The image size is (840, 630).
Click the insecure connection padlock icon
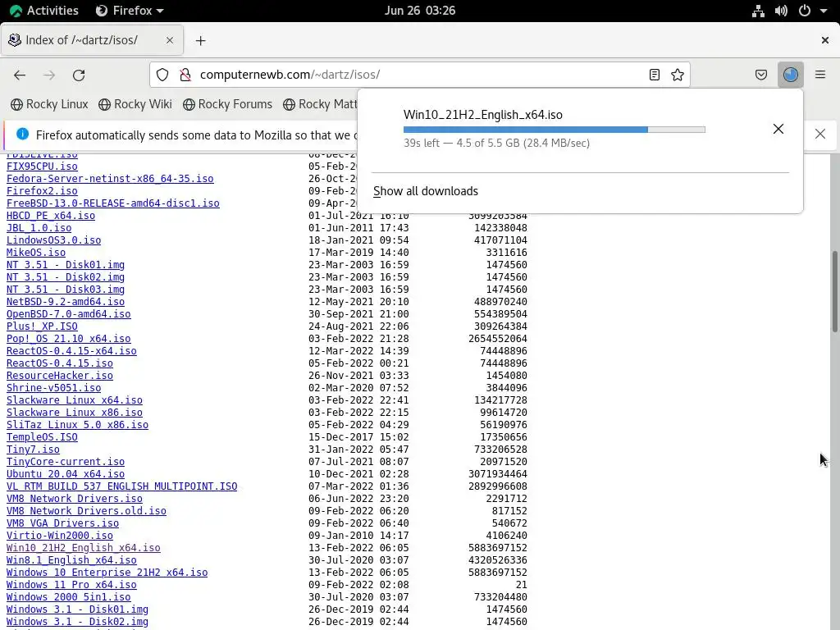[185, 75]
